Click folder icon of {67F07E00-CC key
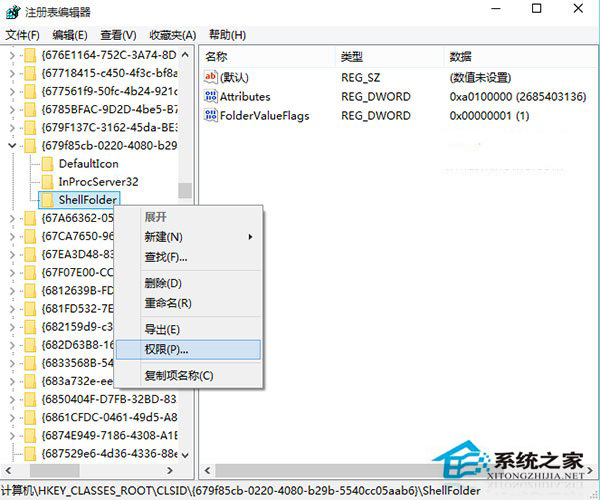This screenshot has width=600, height=500. click(30, 273)
